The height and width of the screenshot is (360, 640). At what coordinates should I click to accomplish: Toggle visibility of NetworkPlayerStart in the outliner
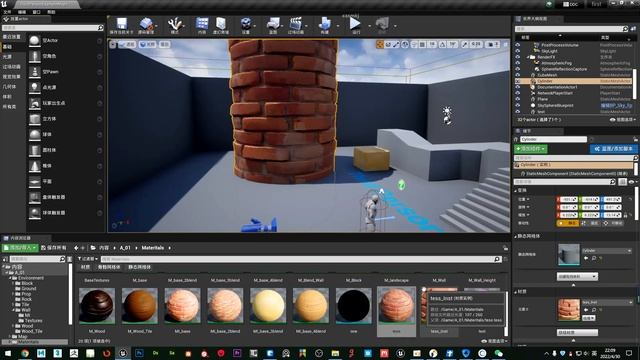click(518, 93)
